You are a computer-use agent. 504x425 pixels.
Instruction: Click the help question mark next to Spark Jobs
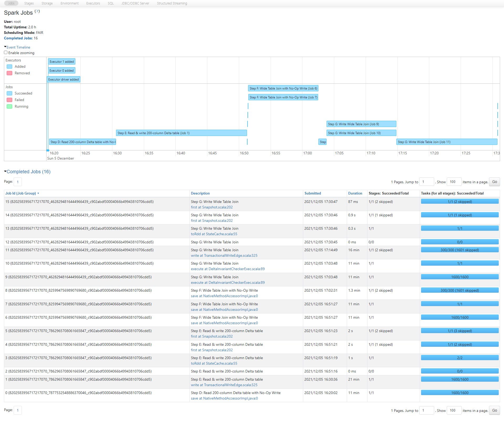coord(37,11)
